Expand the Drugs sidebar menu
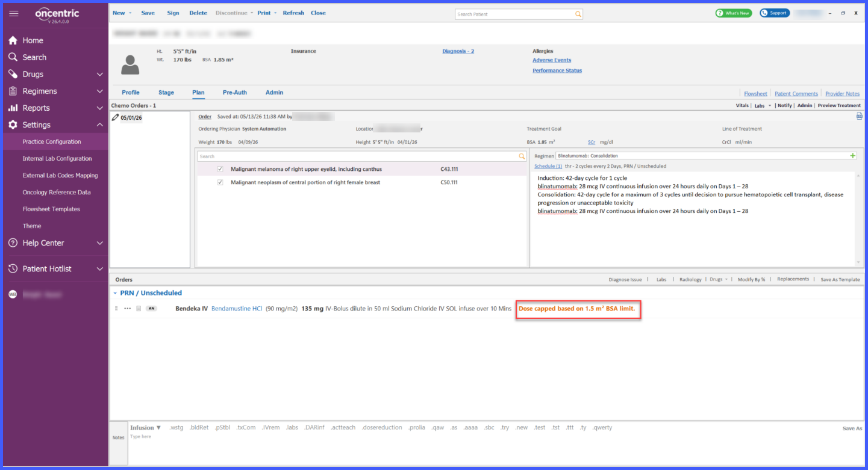This screenshot has width=868, height=470. click(x=100, y=75)
